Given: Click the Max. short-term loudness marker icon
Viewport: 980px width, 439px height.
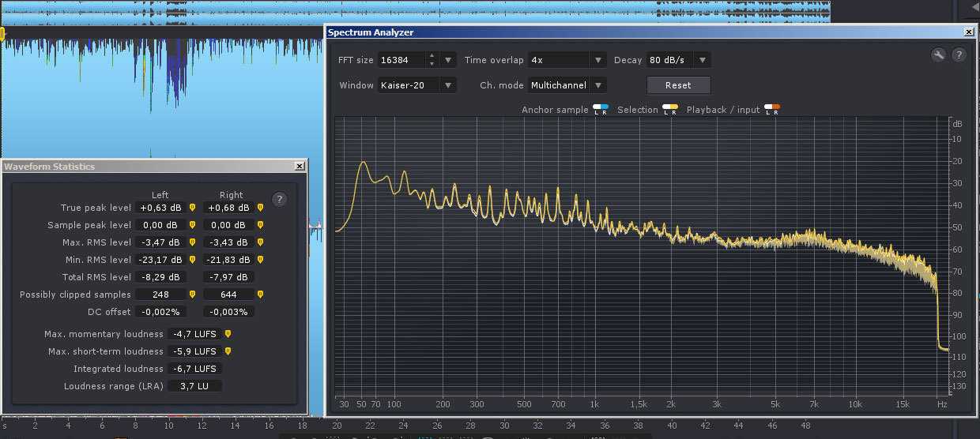Looking at the screenshot, I should coord(228,352).
